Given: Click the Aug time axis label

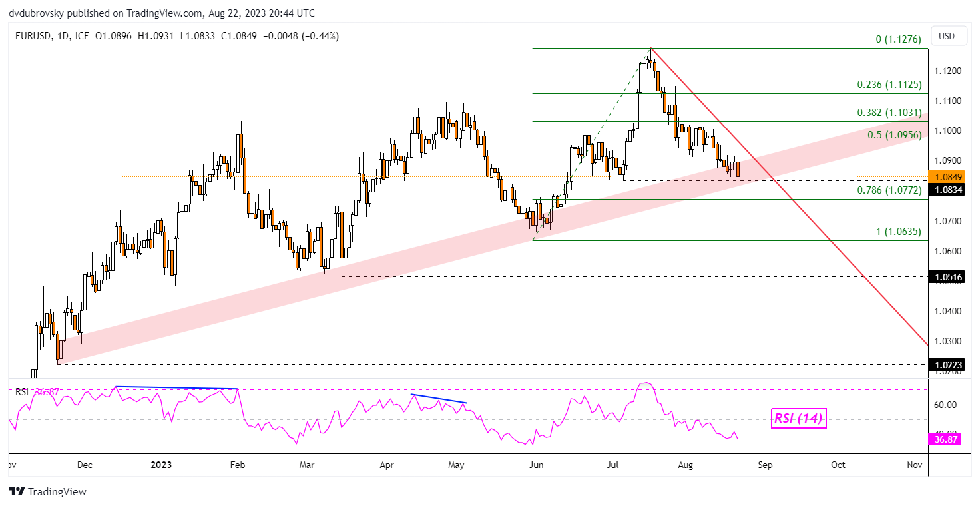Looking at the screenshot, I should pos(687,465).
